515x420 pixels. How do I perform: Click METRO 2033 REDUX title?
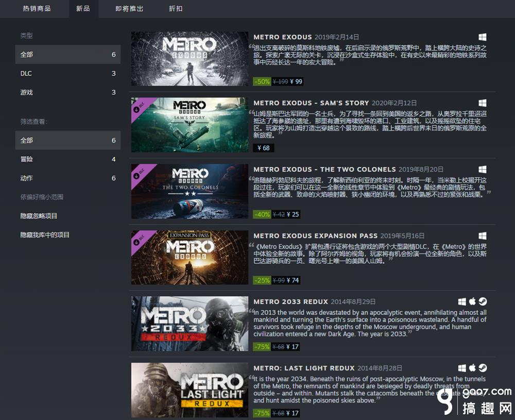290,301
